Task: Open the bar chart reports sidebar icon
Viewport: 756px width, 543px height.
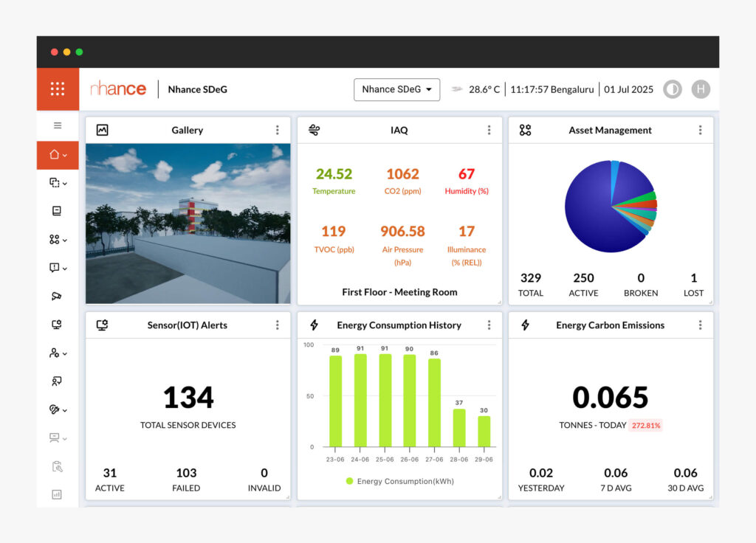Action: [57, 494]
